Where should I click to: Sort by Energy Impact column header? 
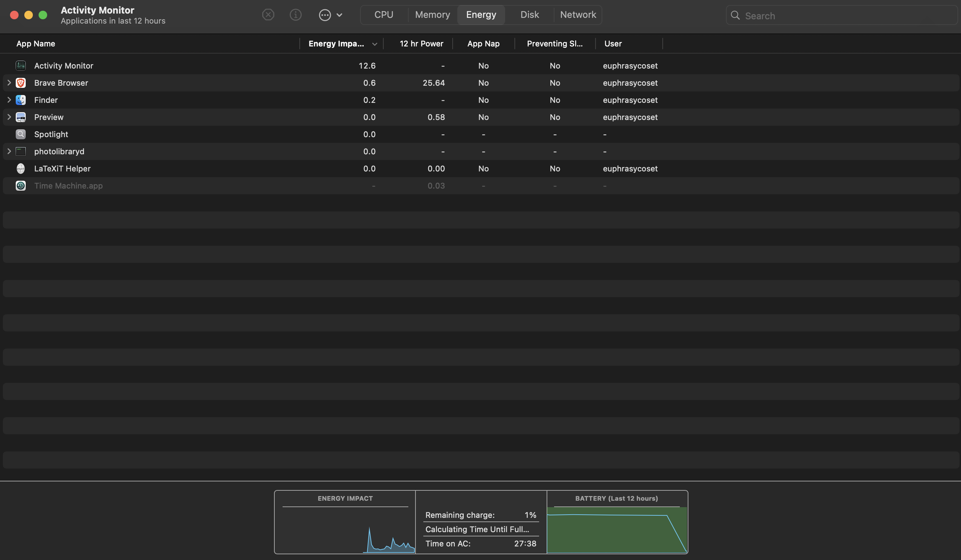337,44
